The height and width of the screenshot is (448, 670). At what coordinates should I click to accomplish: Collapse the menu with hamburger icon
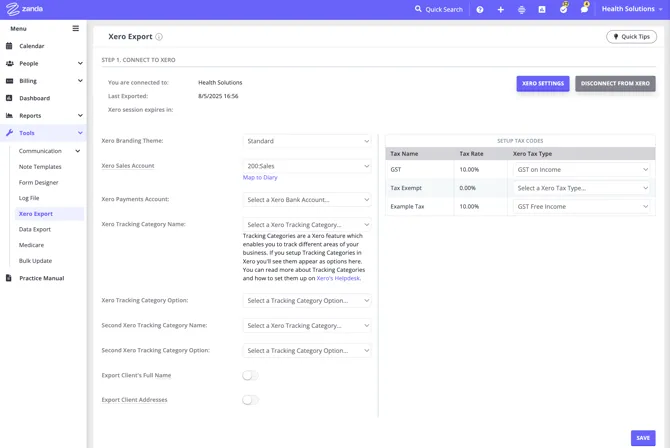pyautogui.click(x=76, y=28)
